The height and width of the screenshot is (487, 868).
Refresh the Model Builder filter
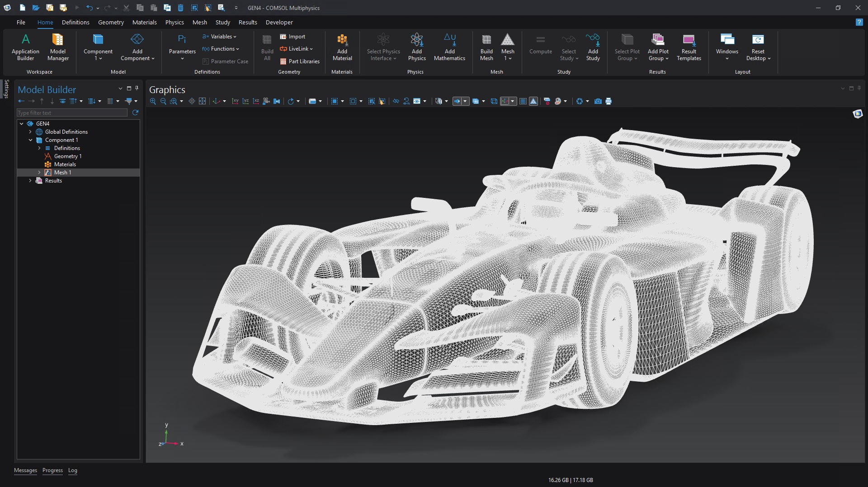[135, 112]
